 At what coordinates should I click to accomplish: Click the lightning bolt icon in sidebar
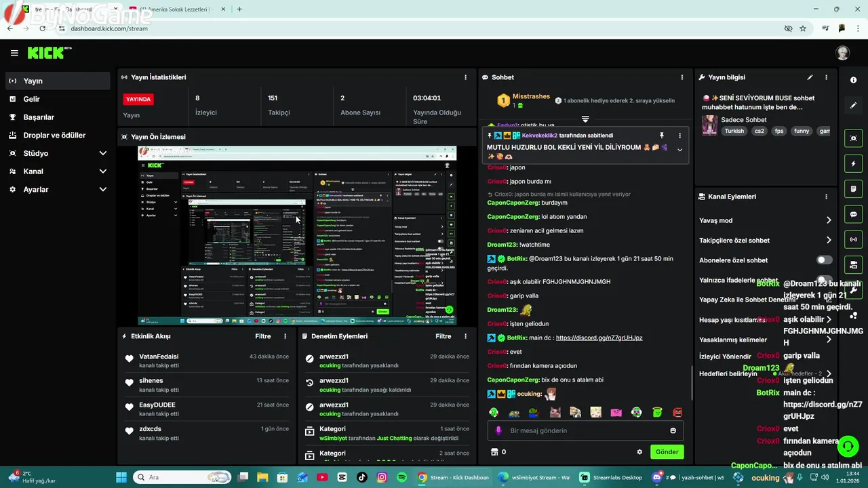pyautogui.click(x=853, y=164)
